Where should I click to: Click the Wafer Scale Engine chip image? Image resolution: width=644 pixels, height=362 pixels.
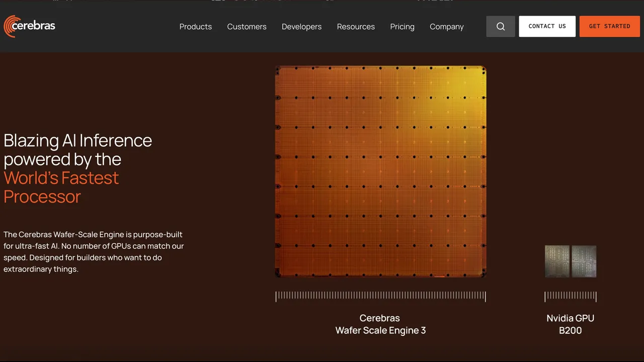coord(380,171)
